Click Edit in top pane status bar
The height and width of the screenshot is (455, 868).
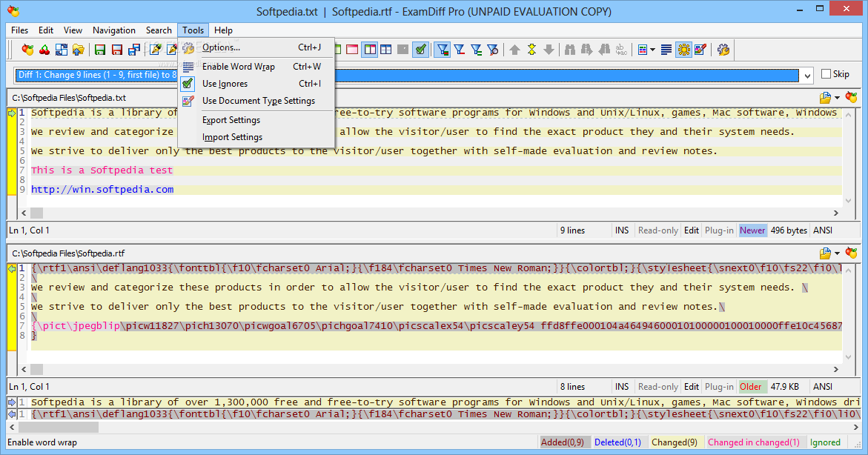point(692,230)
